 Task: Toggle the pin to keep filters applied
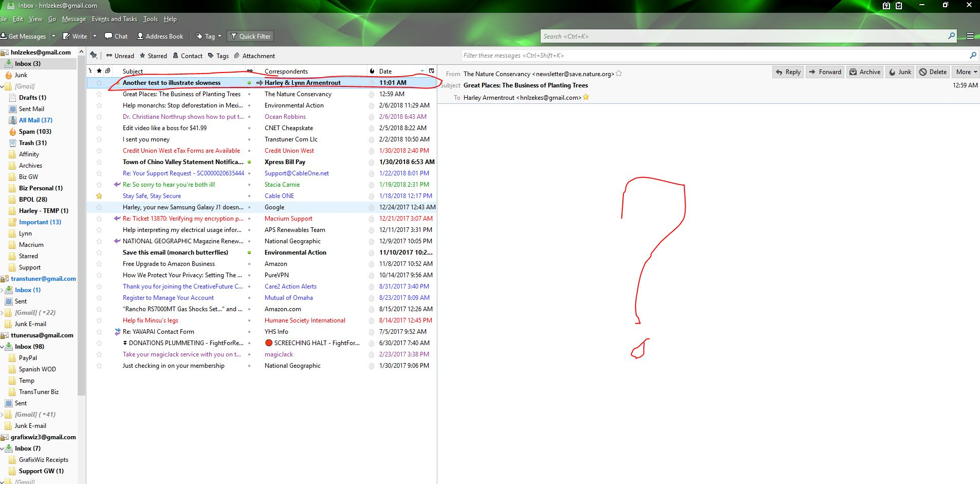pos(94,56)
